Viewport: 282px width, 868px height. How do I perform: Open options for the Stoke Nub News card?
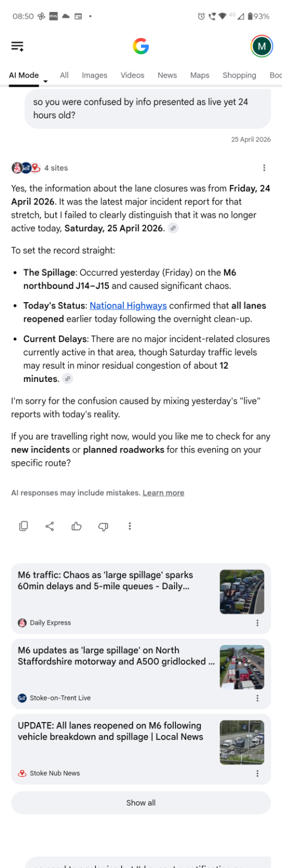pyautogui.click(x=258, y=773)
